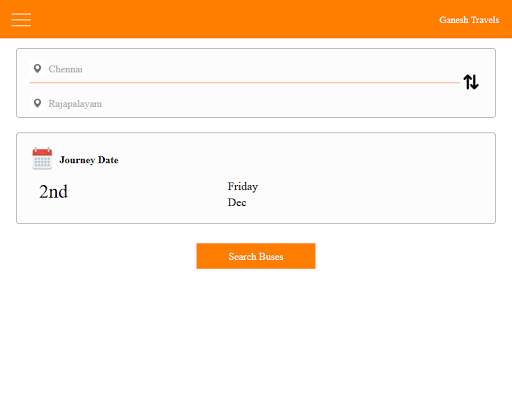Swap origin and destination cities
The height and width of the screenshot is (393, 512).
(471, 82)
